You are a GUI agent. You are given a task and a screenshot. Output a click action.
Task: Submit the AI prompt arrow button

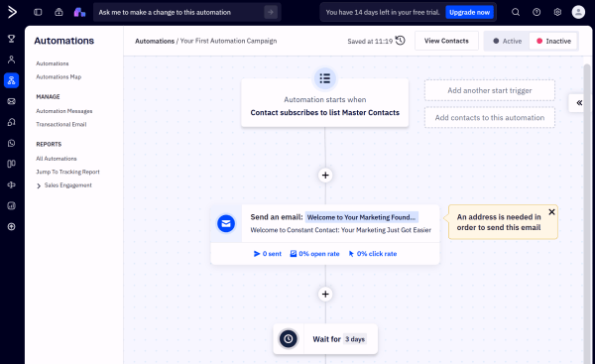click(271, 12)
